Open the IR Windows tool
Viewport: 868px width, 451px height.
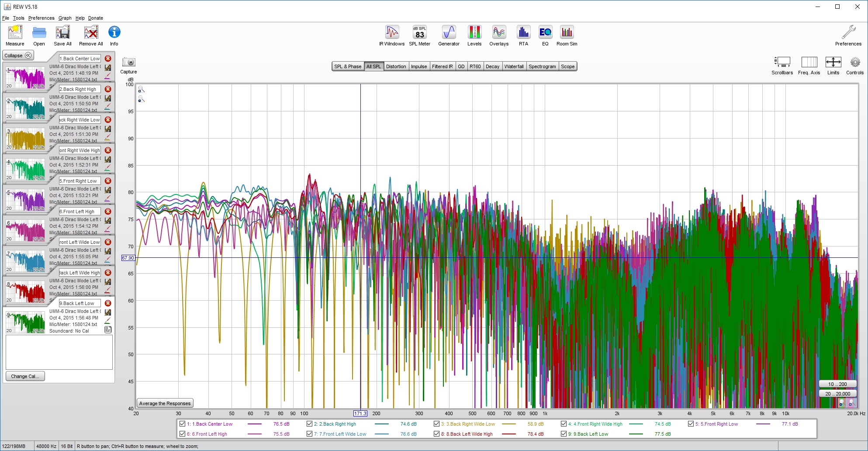click(x=392, y=33)
